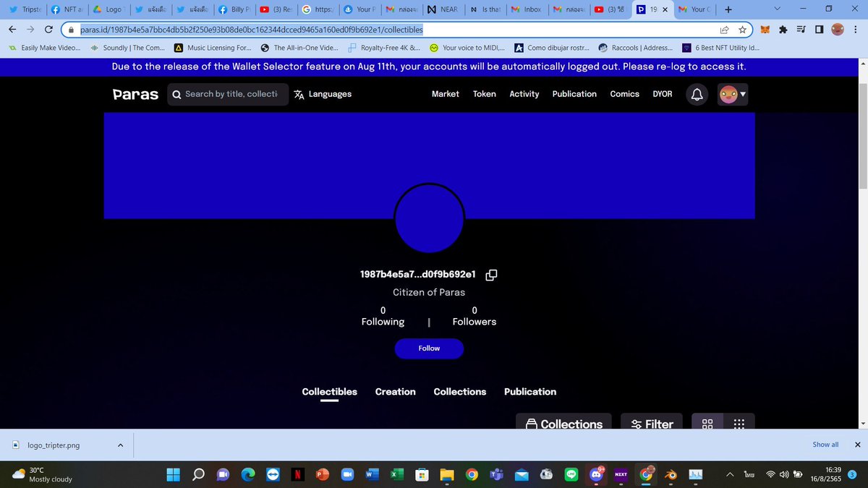Select the Collectibles tab
This screenshot has width=868, height=488.
click(329, 392)
